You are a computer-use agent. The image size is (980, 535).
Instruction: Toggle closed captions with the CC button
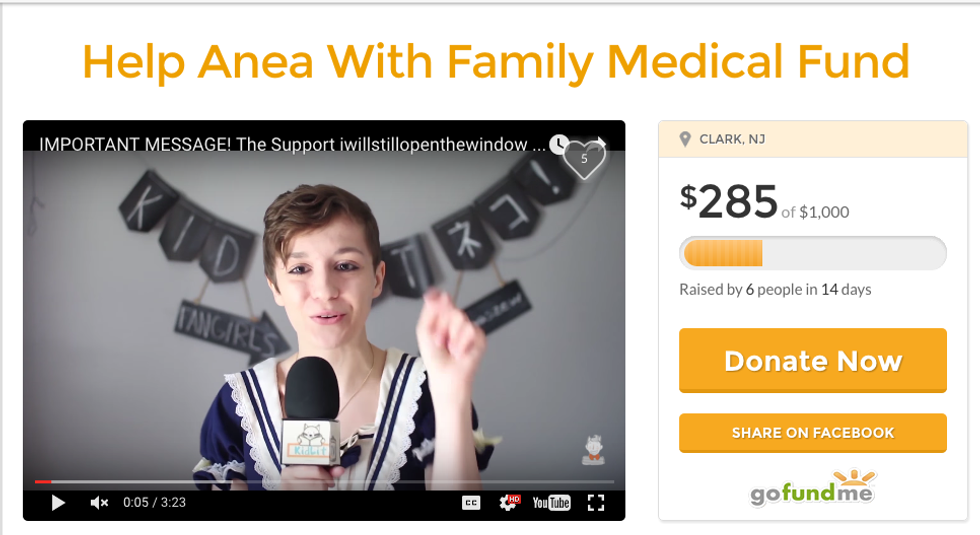coord(471,502)
